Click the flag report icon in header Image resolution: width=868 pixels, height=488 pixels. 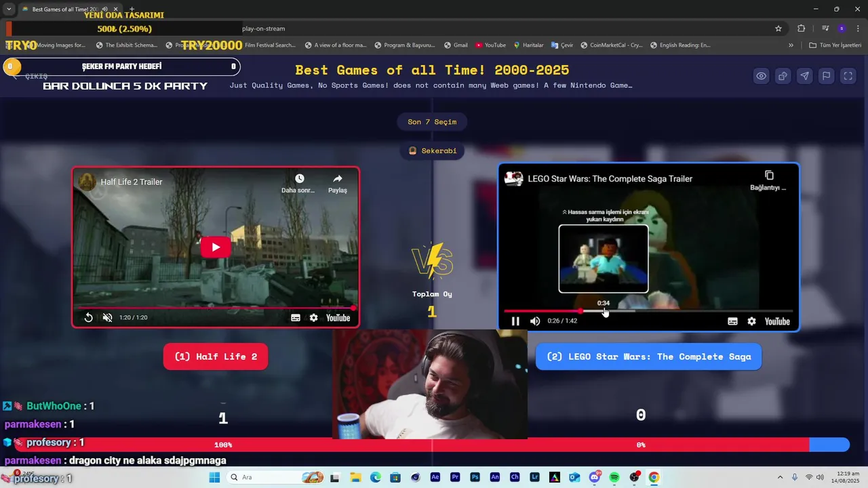[827, 76]
